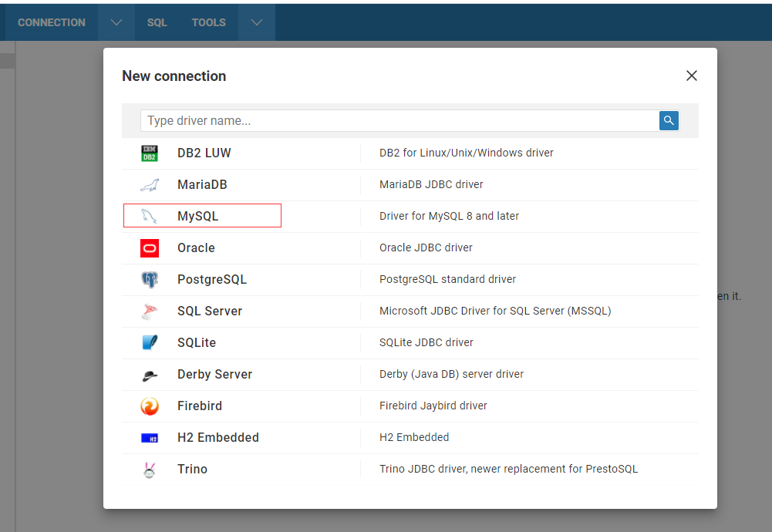Expand the dropdown next to TOOLS
This screenshot has width=772, height=532.
(x=256, y=22)
